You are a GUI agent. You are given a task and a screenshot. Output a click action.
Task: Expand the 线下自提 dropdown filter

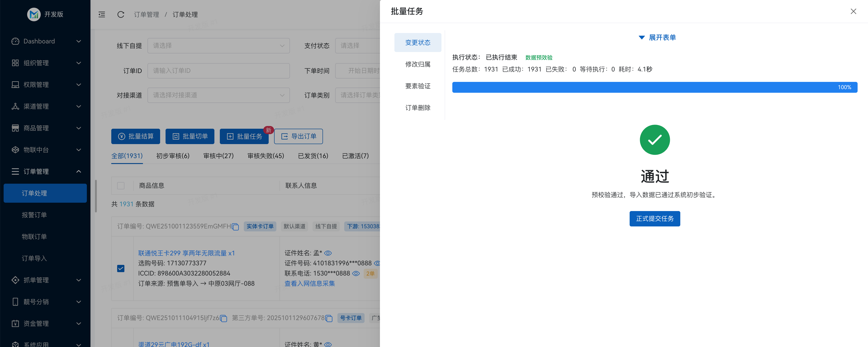tap(218, 45)
